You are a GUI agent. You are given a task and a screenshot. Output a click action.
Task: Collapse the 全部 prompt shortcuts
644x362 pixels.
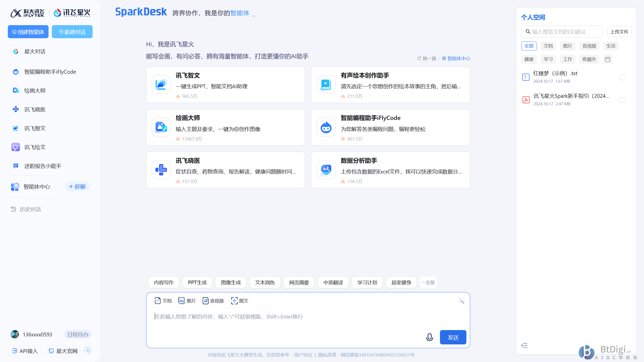428,282
